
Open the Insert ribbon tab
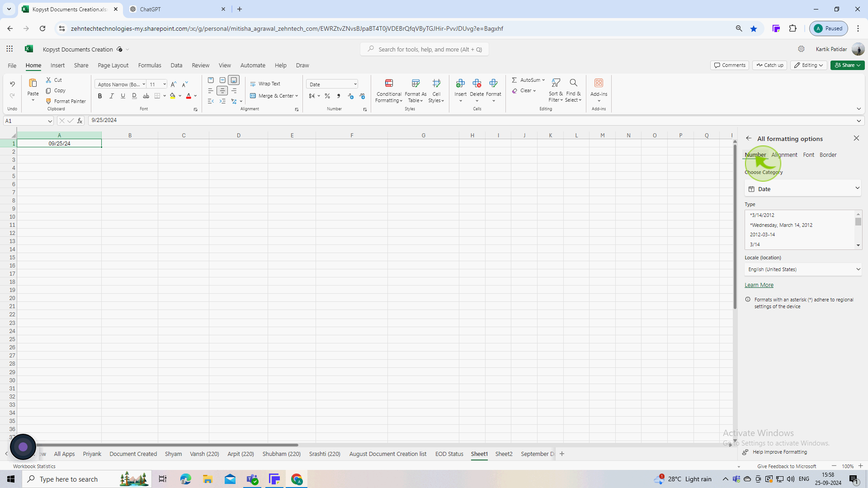(x=57, y=65)
